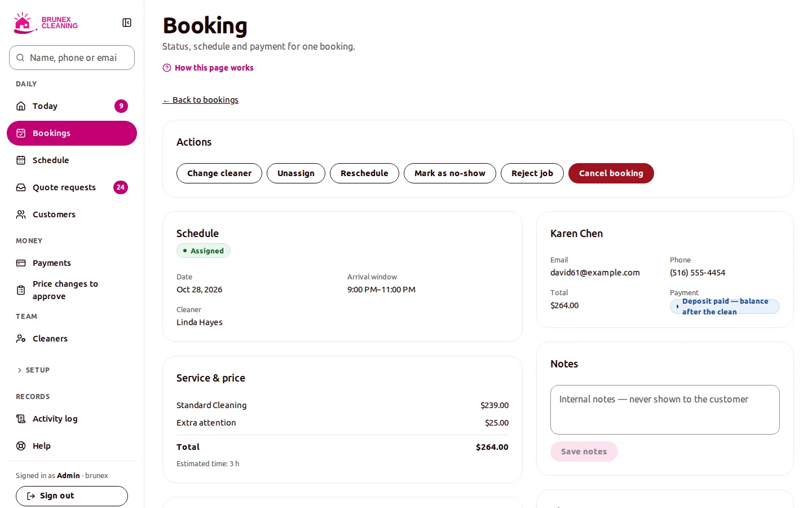812x508 pixels.
Task: Click the Brunex Cleaning logo
Action: click(x=46, y=23)
